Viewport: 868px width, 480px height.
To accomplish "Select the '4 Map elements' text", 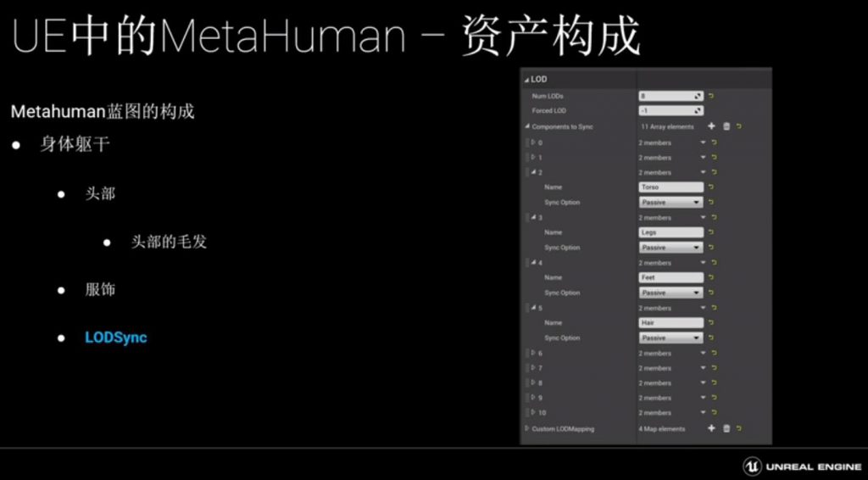I will point(663,429).
